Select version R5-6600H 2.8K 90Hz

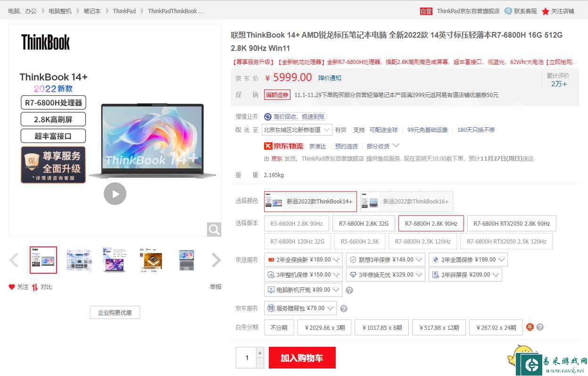click(x=297, y=223)
